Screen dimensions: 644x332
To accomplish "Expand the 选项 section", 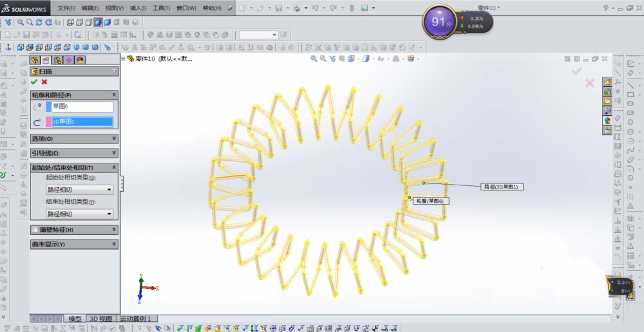I will click(x=114, y=139).
